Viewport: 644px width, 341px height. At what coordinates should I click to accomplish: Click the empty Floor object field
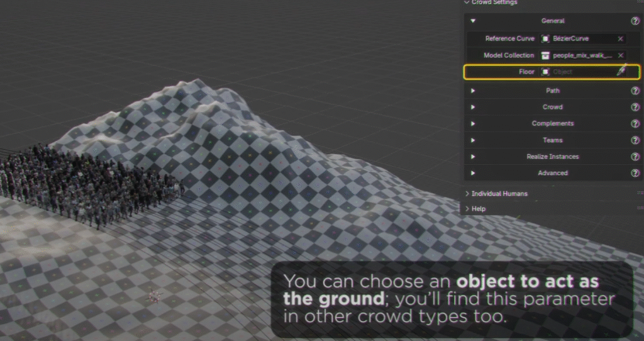579,72
